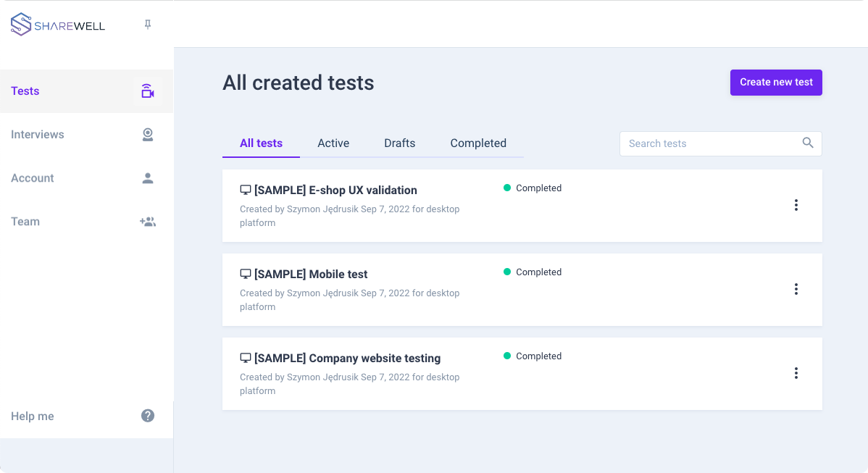Click the Create new test button
The image size is (868, 473).
776,83
